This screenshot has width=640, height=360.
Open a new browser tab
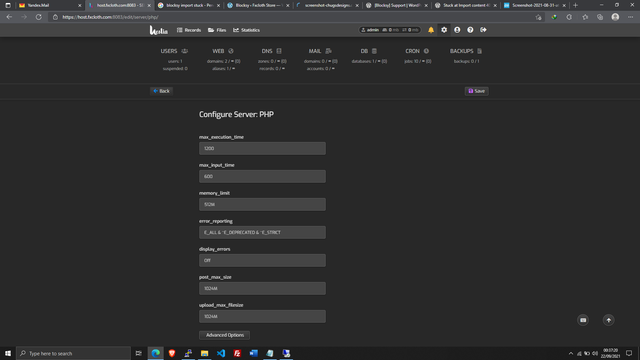click(576, 5)
